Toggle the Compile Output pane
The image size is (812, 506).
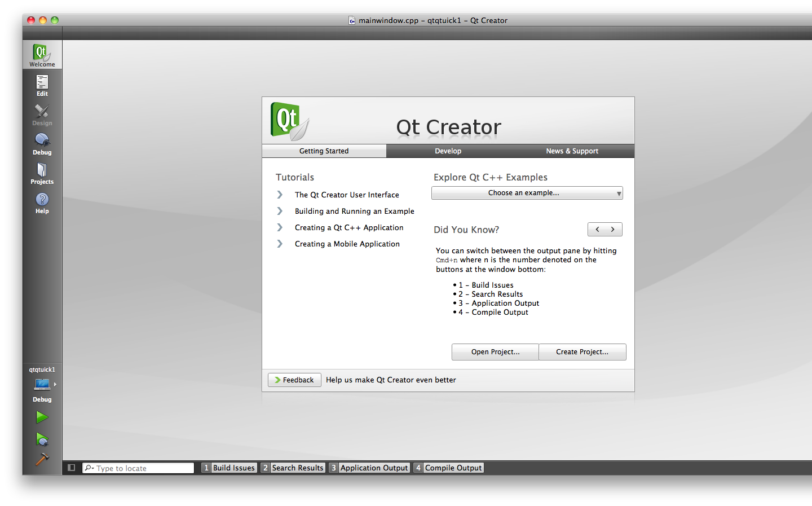click(x=449, y=467)
